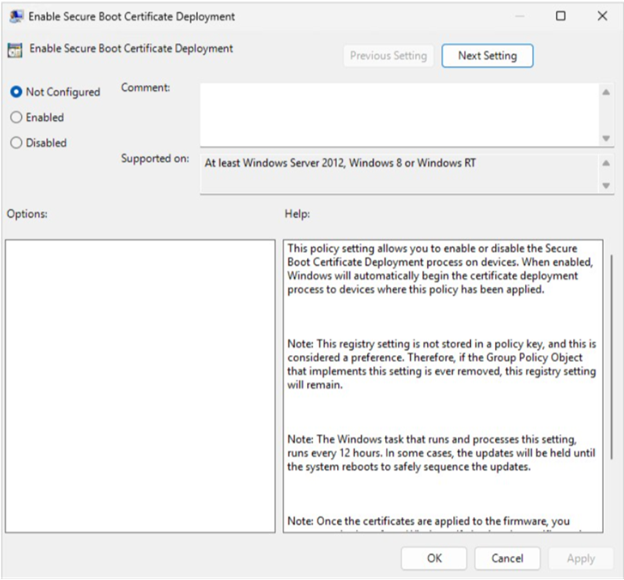Screen dimensions: 624x580
Task: Click inside the empty Options pane
Action: click(x=139, y=385)
